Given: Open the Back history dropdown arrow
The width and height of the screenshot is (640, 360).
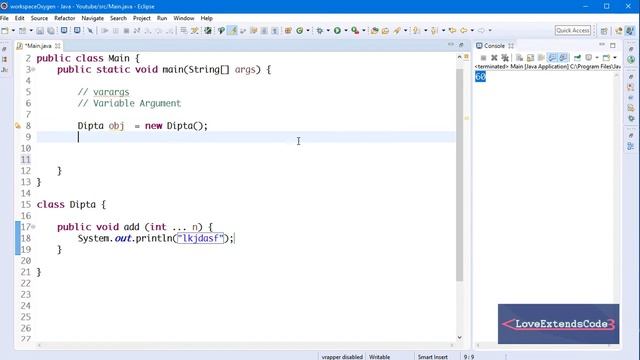Looking at the screenshot, I should (x=472, y=31).
